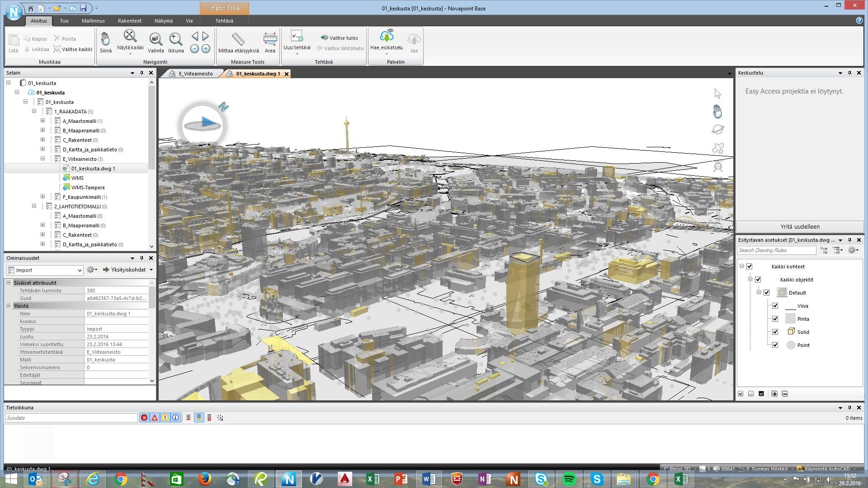Viewport: 868px width, 488px height.
Task: Click the Search Drawing Rules field
Action: tap(776, 250)
